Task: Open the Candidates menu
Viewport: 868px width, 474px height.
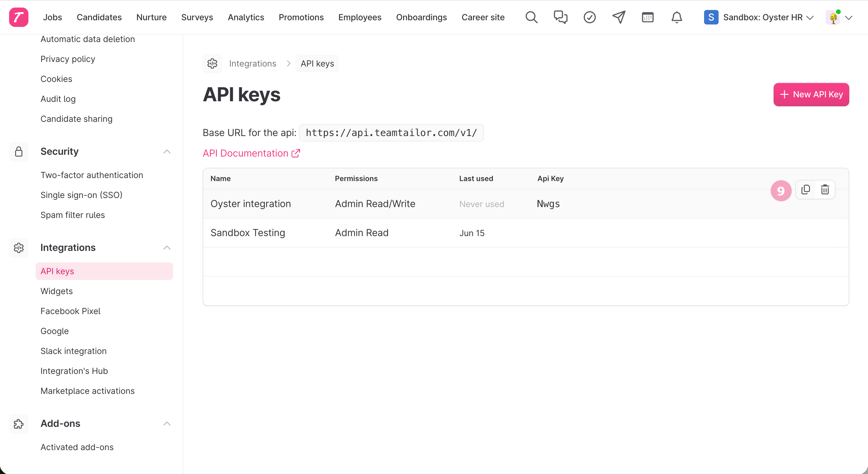Action: click(99, 17)
